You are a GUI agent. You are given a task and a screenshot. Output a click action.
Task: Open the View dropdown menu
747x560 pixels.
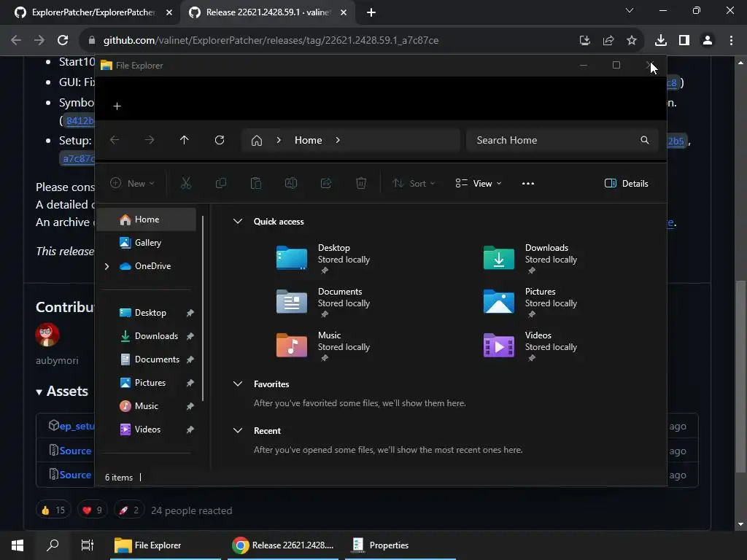tap(479, 183)
